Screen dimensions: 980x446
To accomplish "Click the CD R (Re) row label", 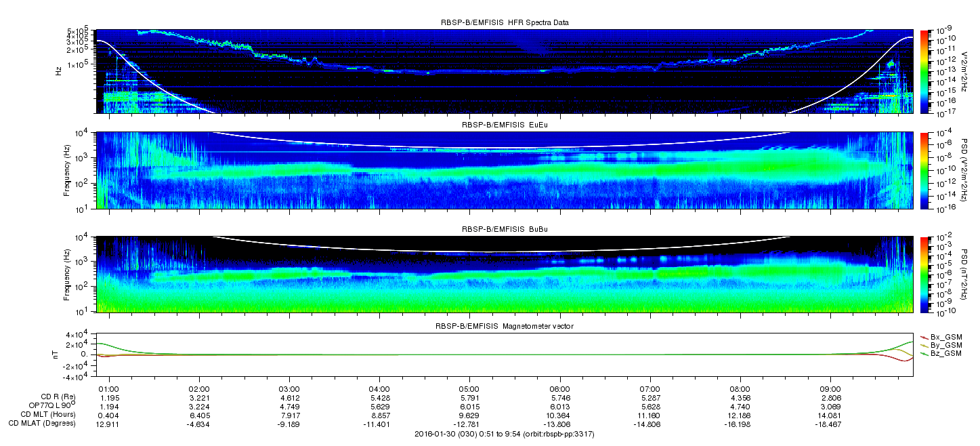I will (x=56, y=397).
